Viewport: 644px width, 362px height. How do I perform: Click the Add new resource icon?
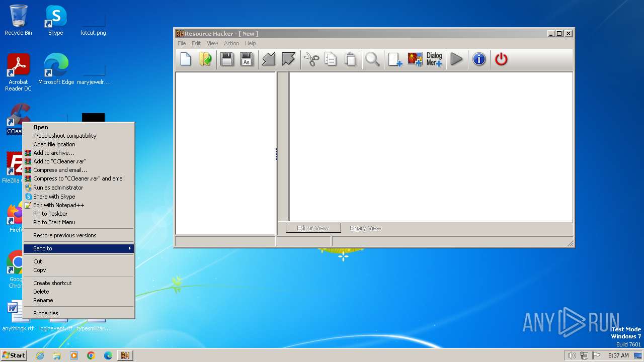[395, 59]
